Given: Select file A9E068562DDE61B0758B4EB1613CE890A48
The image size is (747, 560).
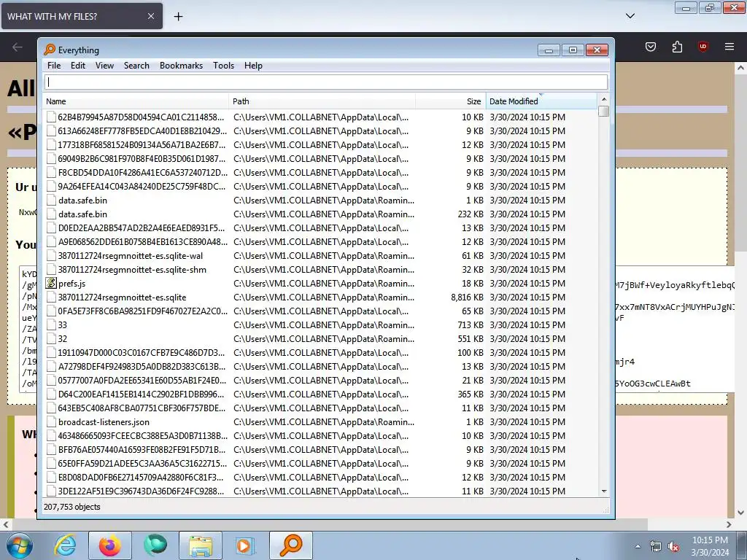Looking at the screenshot, I should click(x=142, y=242).
